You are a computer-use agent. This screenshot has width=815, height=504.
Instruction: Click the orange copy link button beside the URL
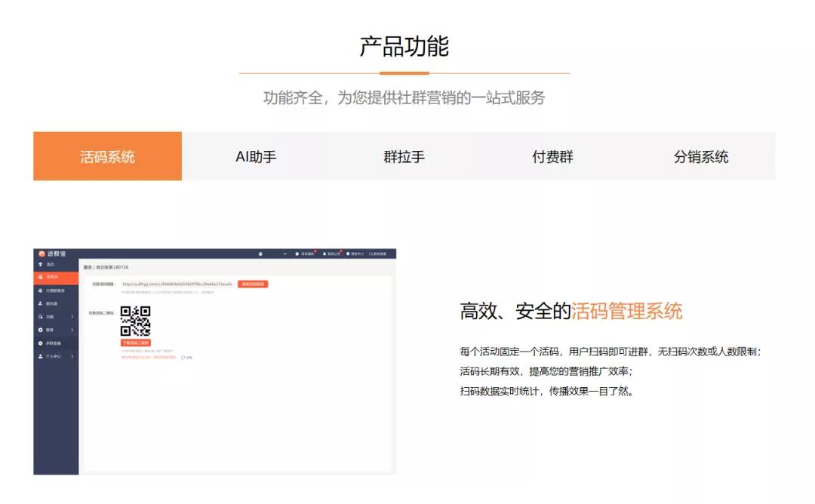click(x=253, y=284)
